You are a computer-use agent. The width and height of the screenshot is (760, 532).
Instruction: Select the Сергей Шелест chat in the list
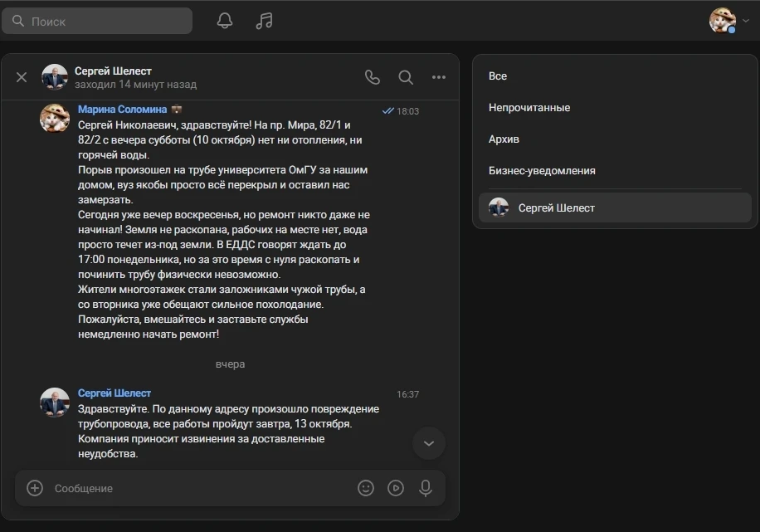[615, 208]
